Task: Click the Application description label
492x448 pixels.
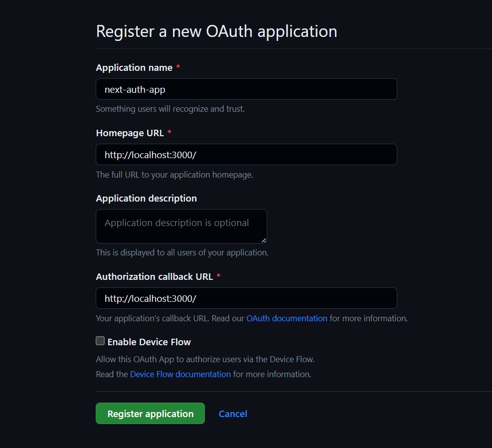Action: 146,198
